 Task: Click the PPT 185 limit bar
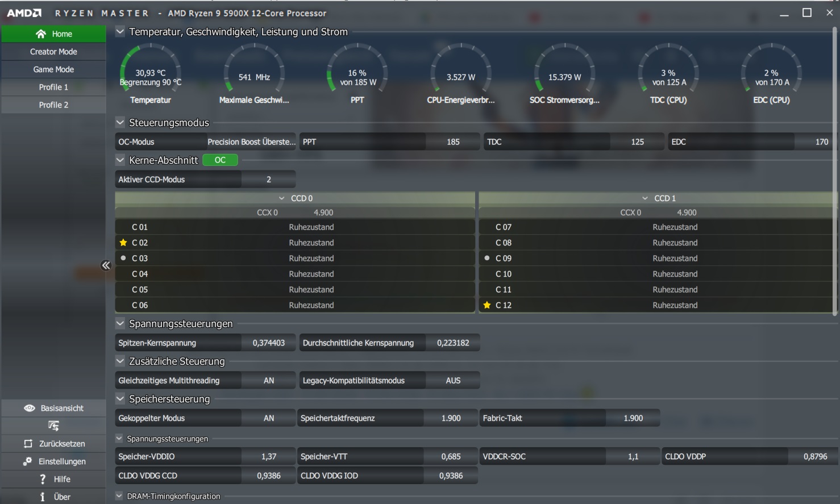(x=389, y=142)
